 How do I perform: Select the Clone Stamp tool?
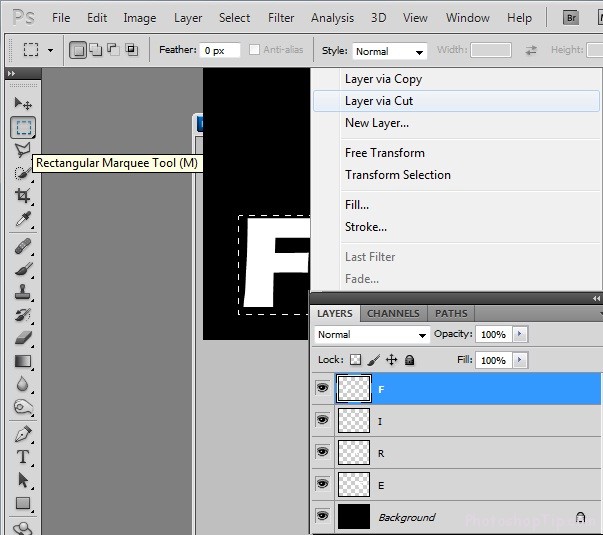click(x=23, y=292)
